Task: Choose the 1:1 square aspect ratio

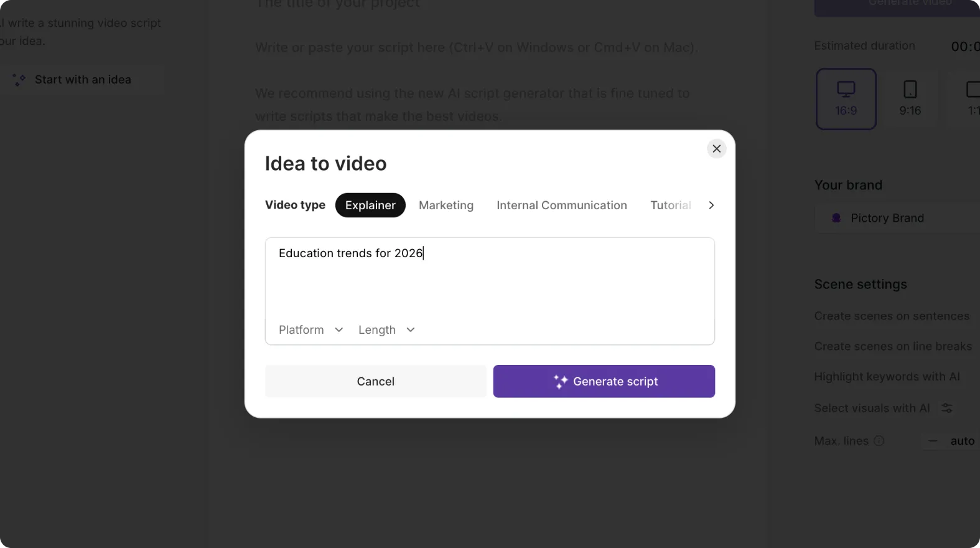Action: [x=971, y=98]
